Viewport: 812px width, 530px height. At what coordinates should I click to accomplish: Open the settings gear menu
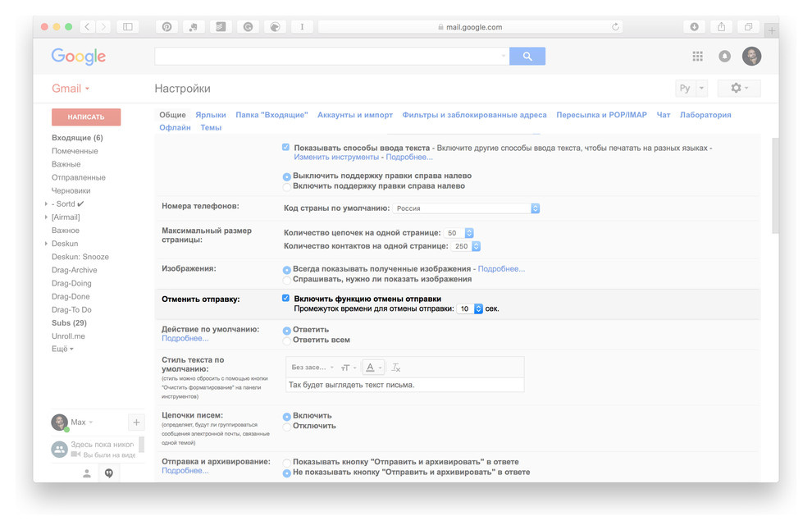pyautogui.click(x=738, y=89)
